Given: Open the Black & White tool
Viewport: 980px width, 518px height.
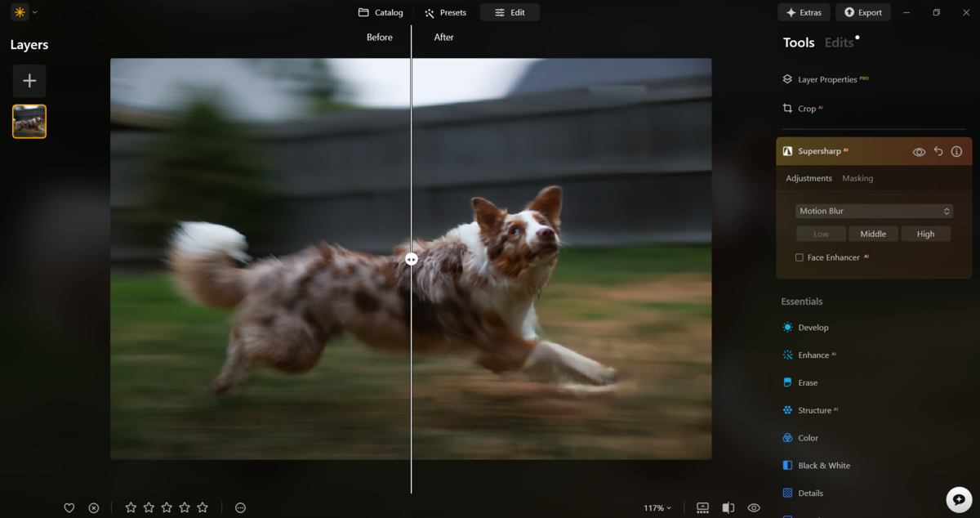Looking at the screenshot, I should click(x=816, y=466).
